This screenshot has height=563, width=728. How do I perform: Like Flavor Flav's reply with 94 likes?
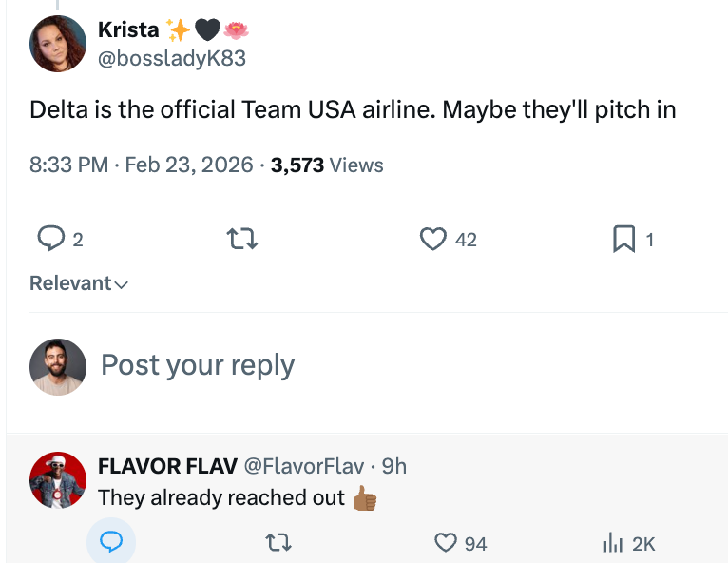[x=446, y=543]
